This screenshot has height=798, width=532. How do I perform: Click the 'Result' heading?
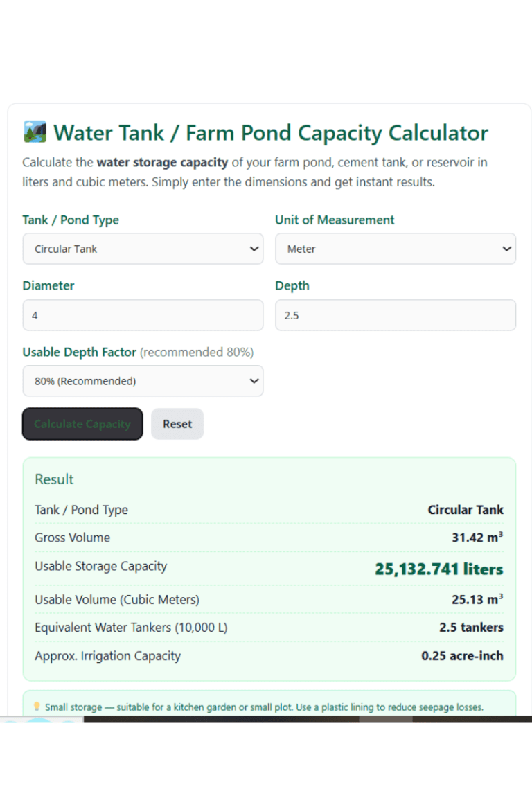pos(54,479)
